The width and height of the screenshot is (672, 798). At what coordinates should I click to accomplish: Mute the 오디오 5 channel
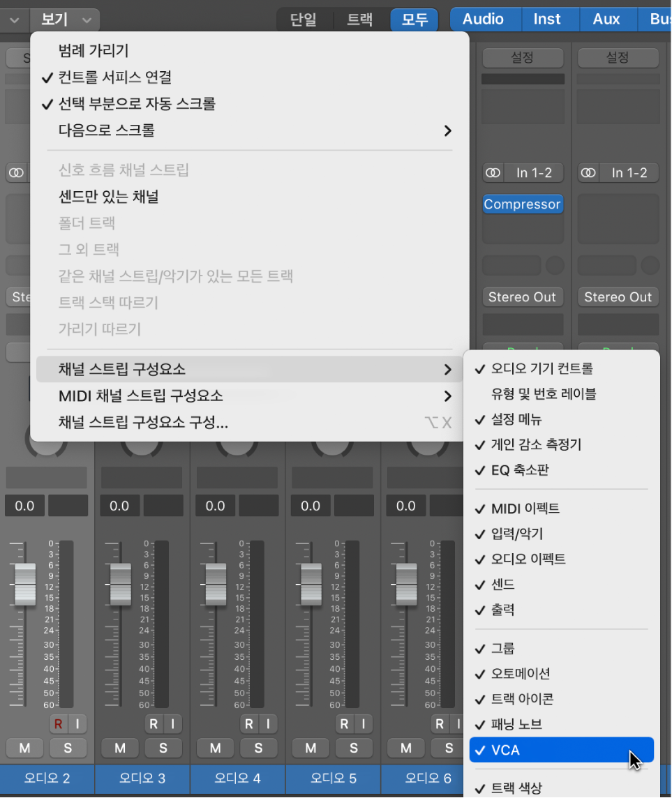pyautogui.click(x=311, y=748)
